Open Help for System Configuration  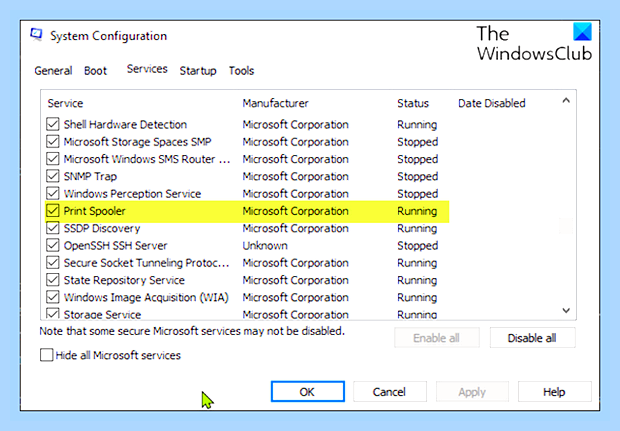(x=554, y=391)
